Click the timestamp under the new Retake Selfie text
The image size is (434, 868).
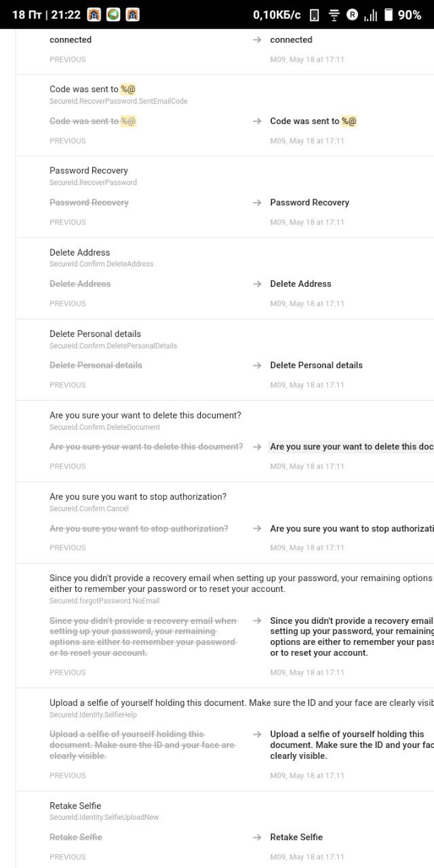pos(307,857)
